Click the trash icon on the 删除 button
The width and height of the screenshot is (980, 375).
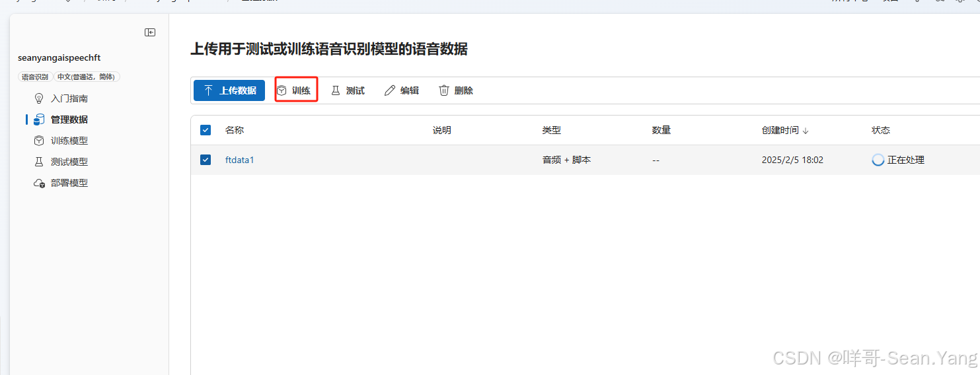click(444, 90)
